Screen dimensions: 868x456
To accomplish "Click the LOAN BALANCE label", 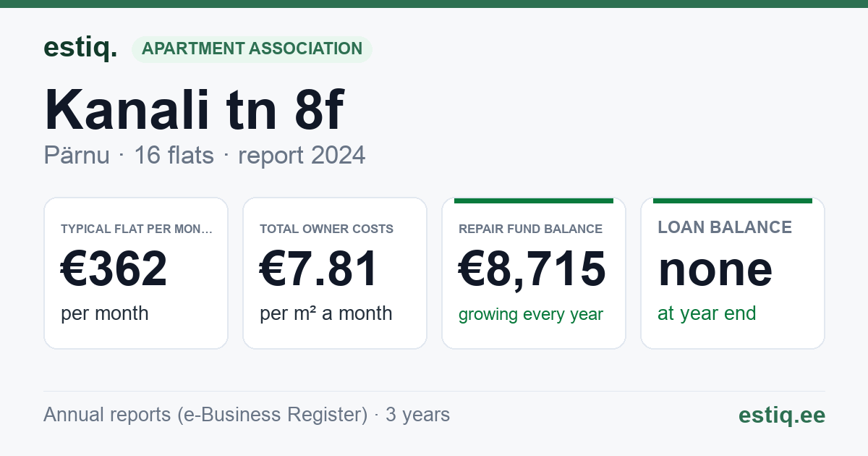I will pyautogui.click(x=725, y=227).
